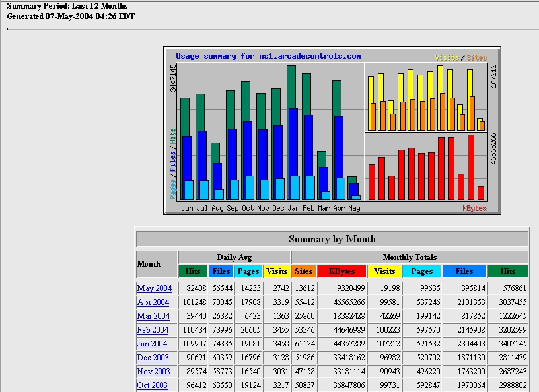Open the Feb 2004 report link
Image resolution: width=539 pixels, height=392 pixels.
click(153, 330)
